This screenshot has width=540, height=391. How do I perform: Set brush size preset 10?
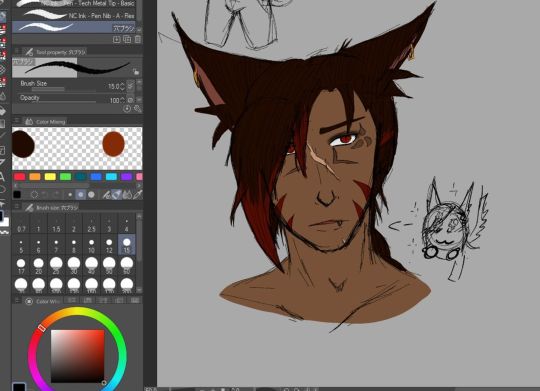(91, 245)
